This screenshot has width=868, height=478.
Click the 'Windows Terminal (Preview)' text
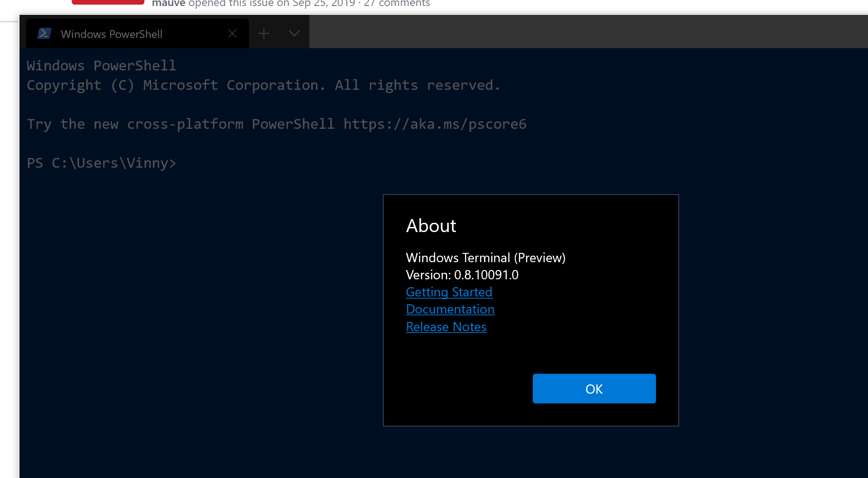pyautogui.click(x=486, y=258)
